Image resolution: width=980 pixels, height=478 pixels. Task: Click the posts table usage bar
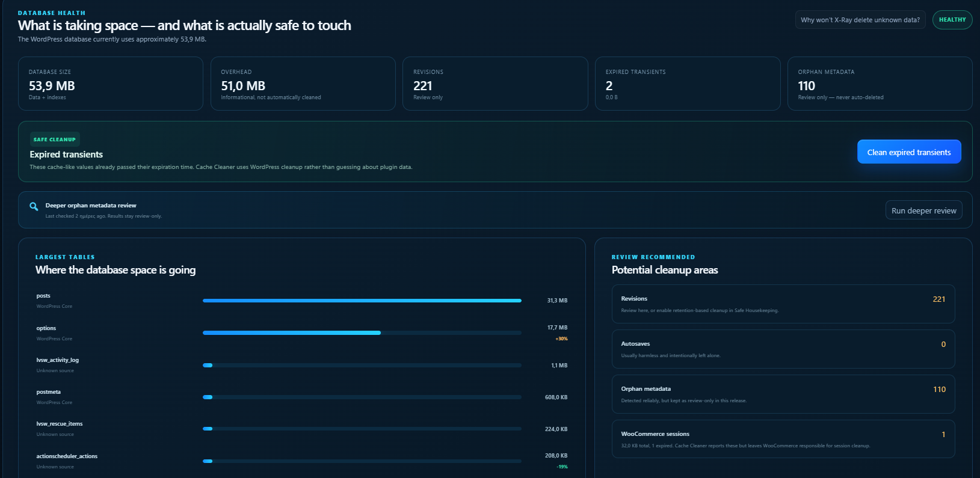(x=362, y=301)
